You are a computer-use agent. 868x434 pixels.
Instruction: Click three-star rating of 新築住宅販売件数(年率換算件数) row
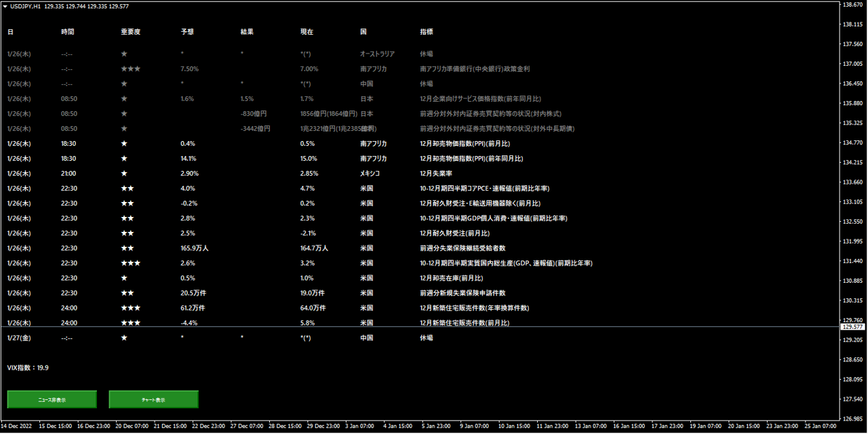[x=130, y=308]
